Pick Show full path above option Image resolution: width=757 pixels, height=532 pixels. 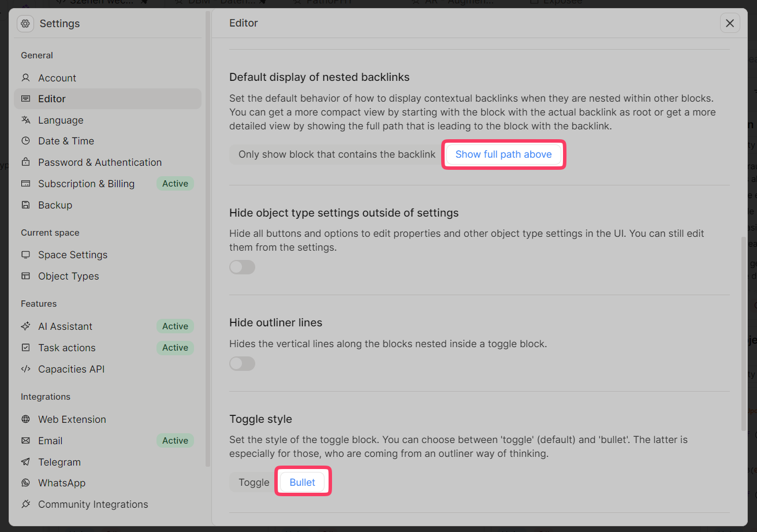tap(504, 154)
